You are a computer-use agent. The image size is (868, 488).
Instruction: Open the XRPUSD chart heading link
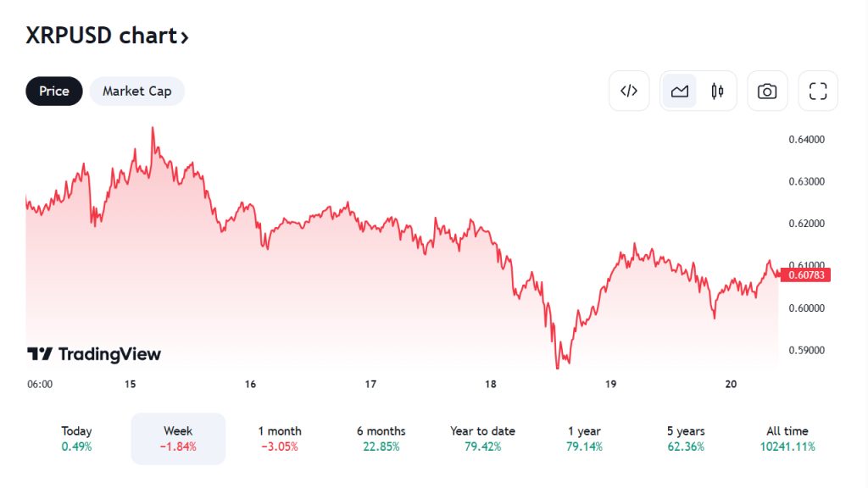click(107, 36)
